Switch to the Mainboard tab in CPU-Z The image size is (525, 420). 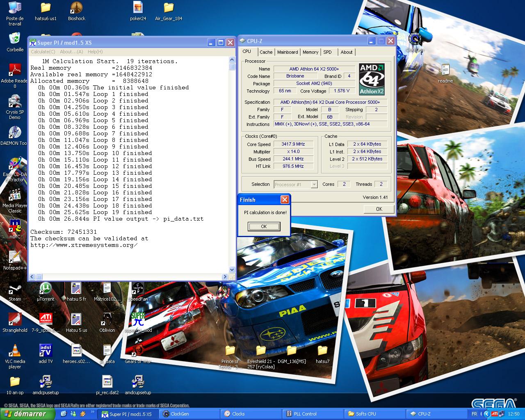coord(288,52)
